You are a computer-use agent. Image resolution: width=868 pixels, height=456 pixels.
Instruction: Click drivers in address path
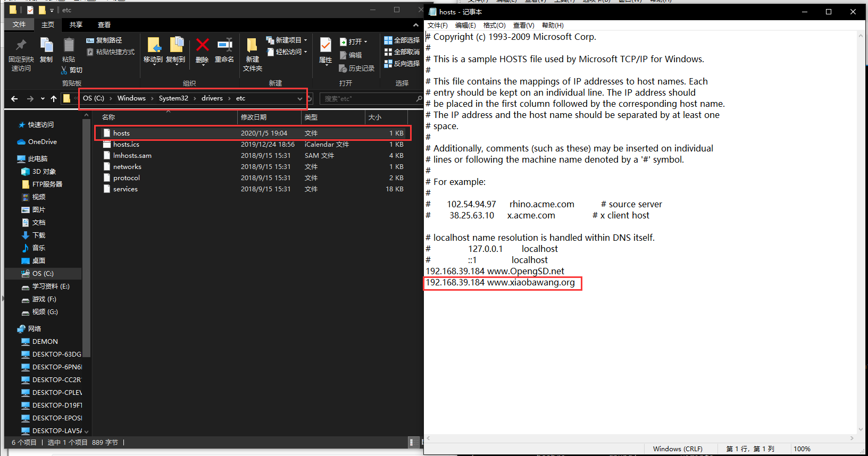[x=212, y=98]
